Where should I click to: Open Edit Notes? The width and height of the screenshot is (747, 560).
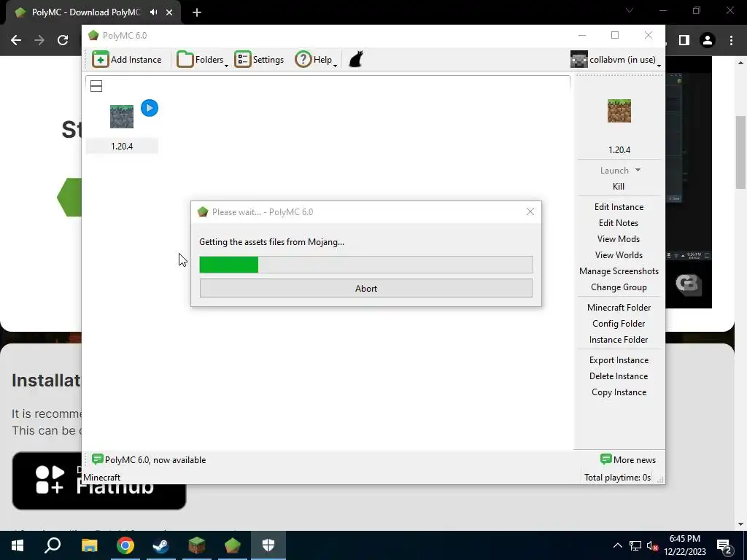tap(619, 223)
